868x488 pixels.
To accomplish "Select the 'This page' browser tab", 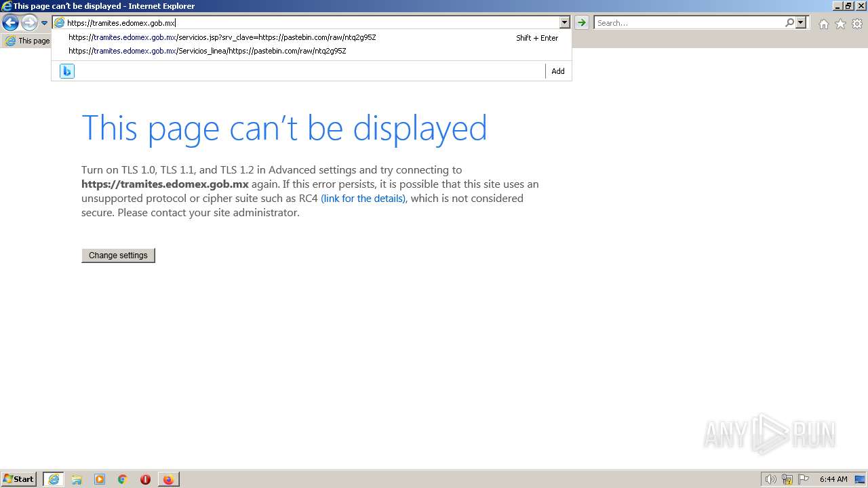I will (x=27, y=41).
